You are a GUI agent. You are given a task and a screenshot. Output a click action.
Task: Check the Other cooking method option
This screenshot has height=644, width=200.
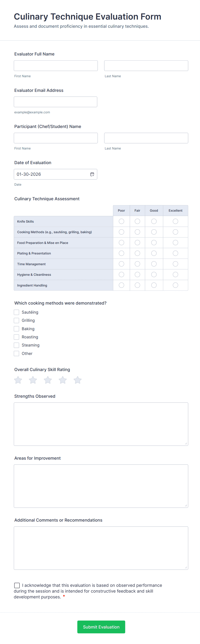point(17,353)
